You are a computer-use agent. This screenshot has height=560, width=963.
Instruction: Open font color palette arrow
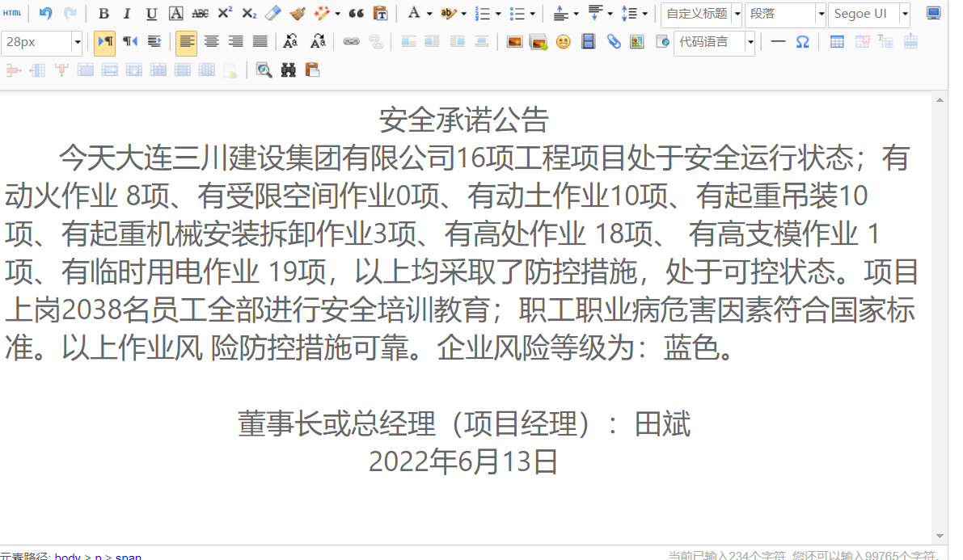(429, 14)
